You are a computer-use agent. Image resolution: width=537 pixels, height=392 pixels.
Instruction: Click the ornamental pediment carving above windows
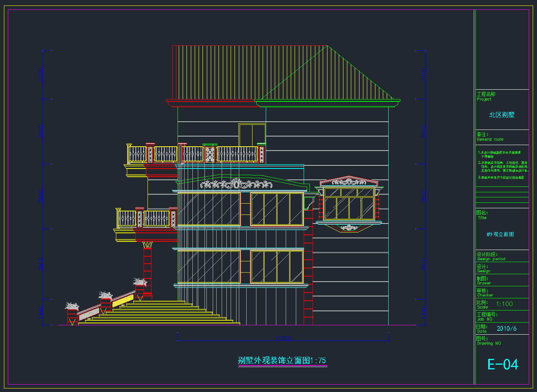click(236, 184)
